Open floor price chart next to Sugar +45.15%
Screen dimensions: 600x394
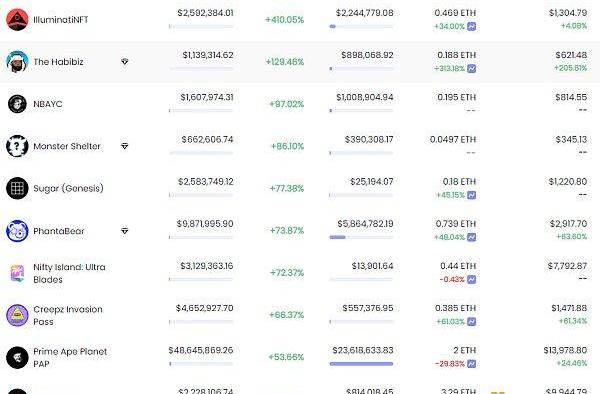click(x=471, y=195)
